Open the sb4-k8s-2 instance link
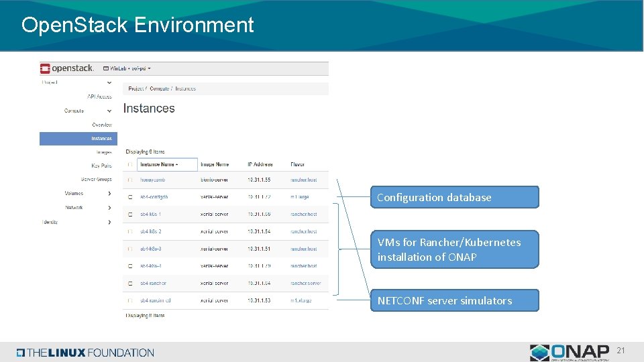 pyautogui.click(x=150, y=231)
